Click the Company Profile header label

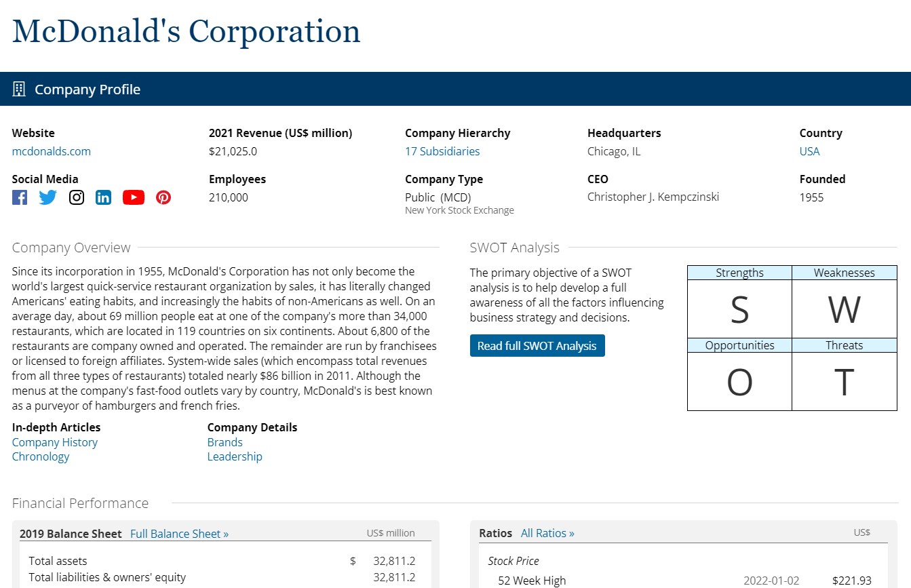coord(88,89)
